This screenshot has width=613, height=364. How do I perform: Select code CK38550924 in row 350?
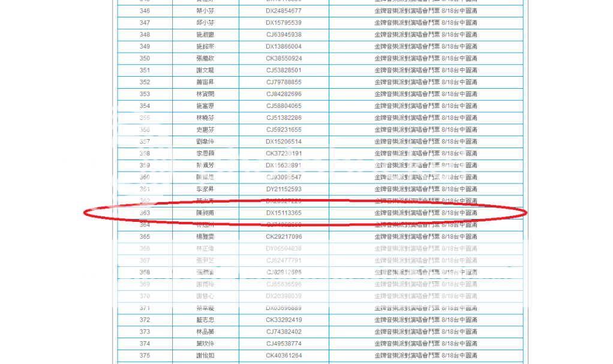point(284,59)
